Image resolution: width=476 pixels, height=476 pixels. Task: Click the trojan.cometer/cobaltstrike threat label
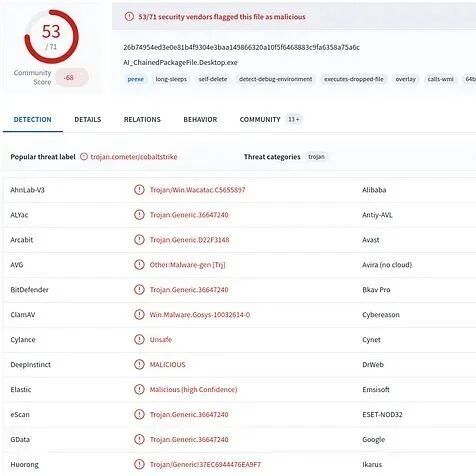pyautogui.click(x=134, y=157)
